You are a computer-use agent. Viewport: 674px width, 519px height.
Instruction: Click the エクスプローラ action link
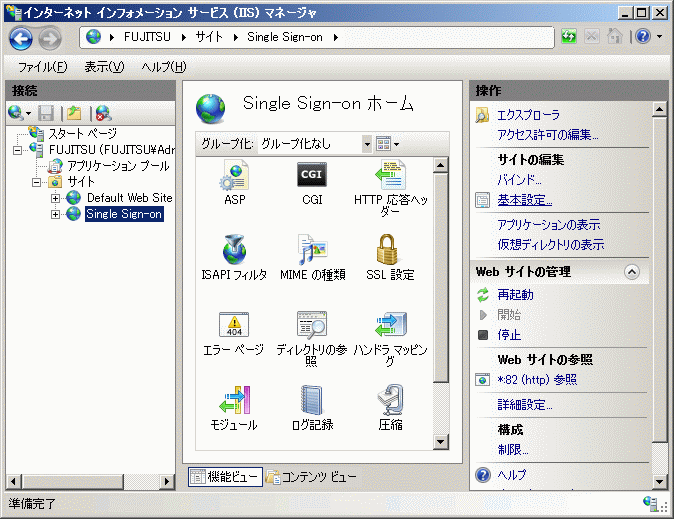(x=529, y=115)
